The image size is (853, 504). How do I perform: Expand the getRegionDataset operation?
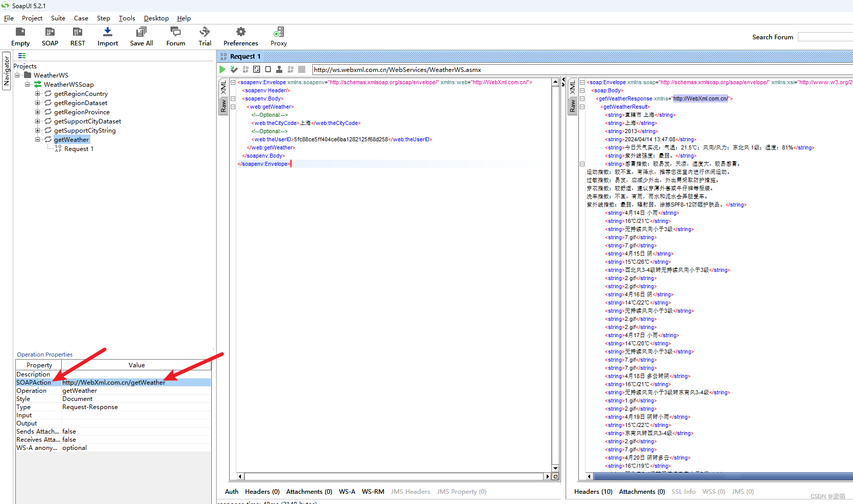[37, 103]
